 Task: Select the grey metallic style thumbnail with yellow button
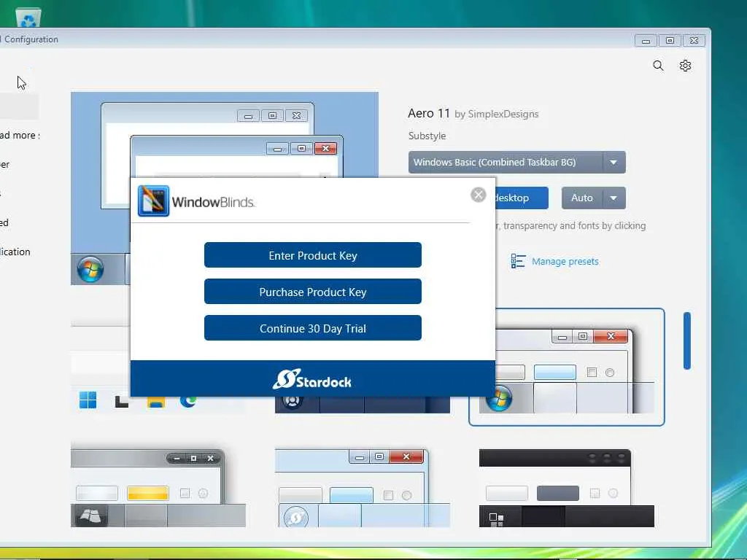pos(158,488)
